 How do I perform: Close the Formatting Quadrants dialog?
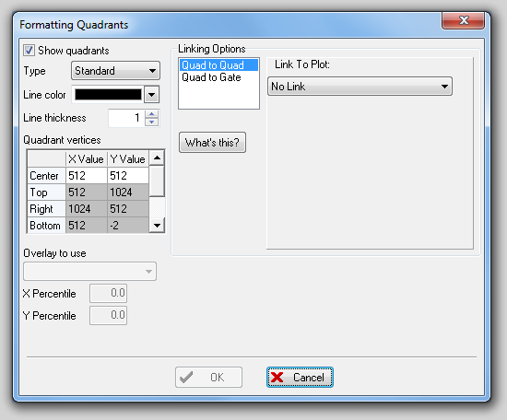click(463, 20)
